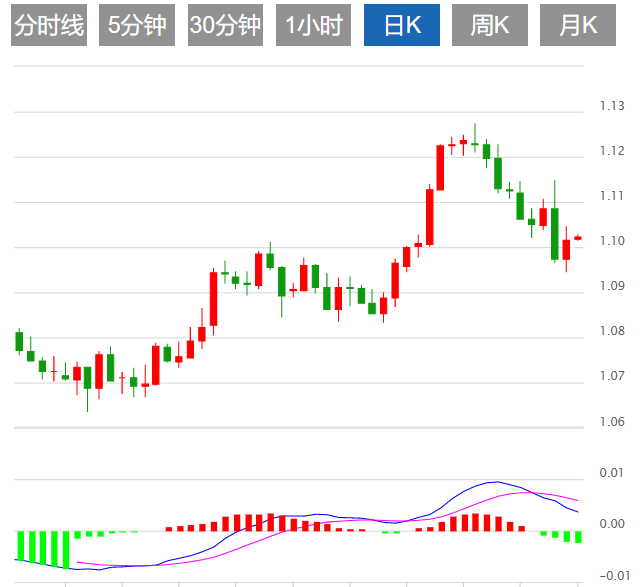Viewport: 643px width, 587px height.
Task: Click the green candle with highest upper wick
Action: 475,138
